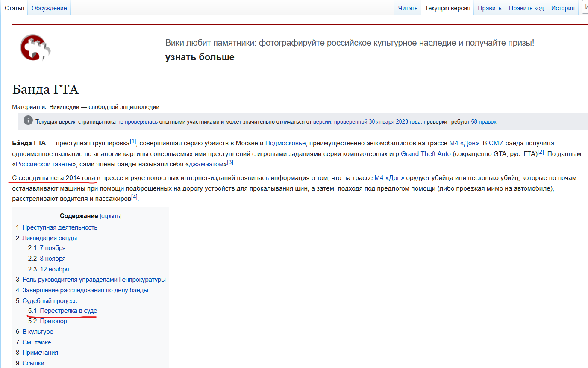Open Роль руководителя управделами Генпрокуратуры section

coord(94,280)
